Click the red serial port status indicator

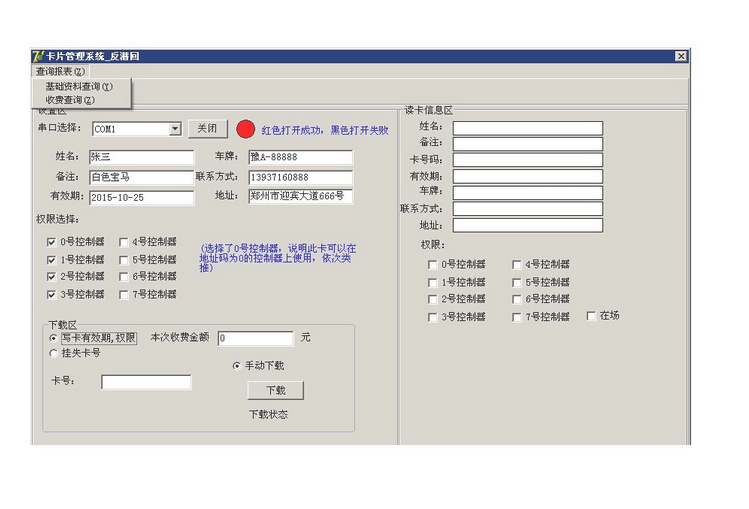click(x=245, y=129)
